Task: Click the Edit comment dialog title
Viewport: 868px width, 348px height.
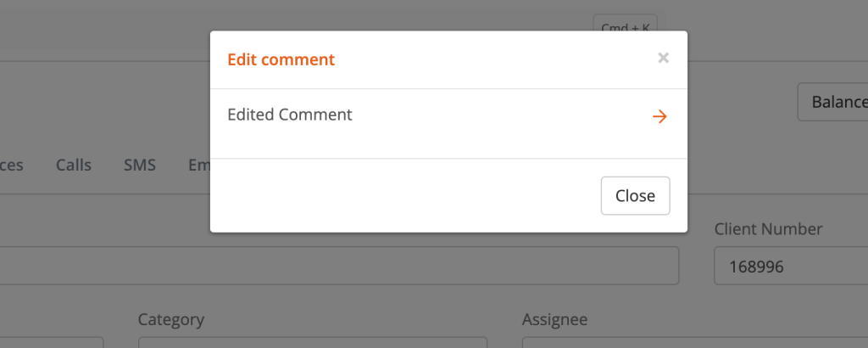Action: (x=281, y=59)
